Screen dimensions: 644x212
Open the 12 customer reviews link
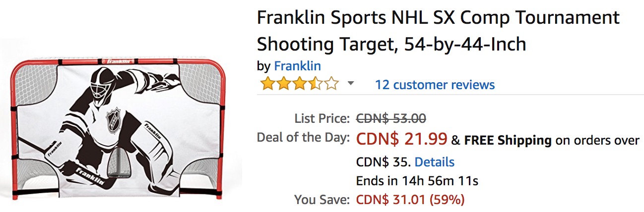(435, 85)
